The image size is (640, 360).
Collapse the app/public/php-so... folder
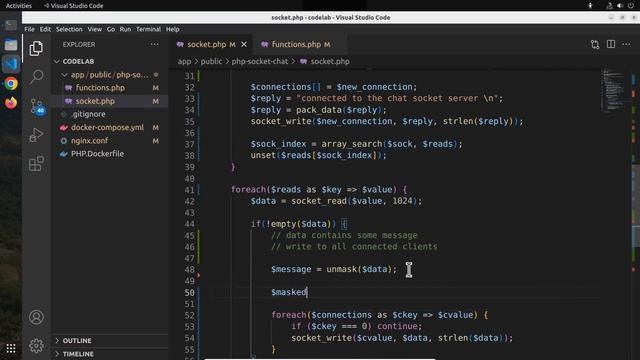[x=64, y=75]
